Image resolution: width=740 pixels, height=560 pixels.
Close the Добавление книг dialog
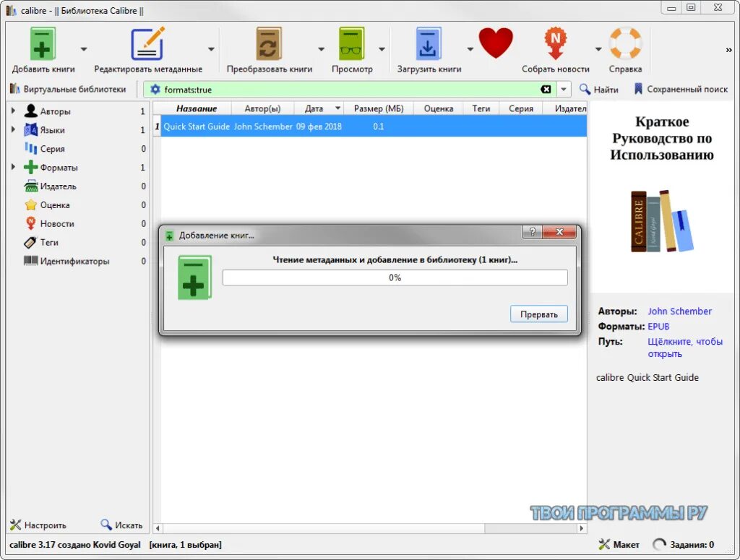pos(559,232)
